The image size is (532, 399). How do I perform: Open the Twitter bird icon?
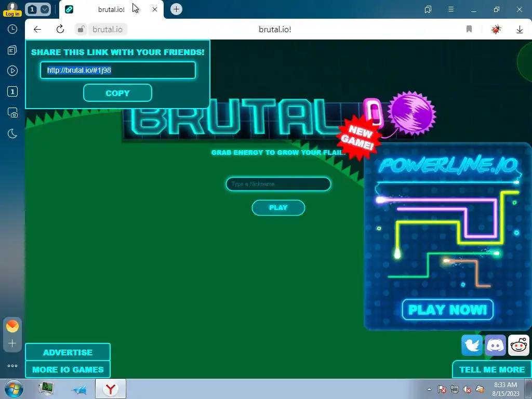click(x=472, y=345)
